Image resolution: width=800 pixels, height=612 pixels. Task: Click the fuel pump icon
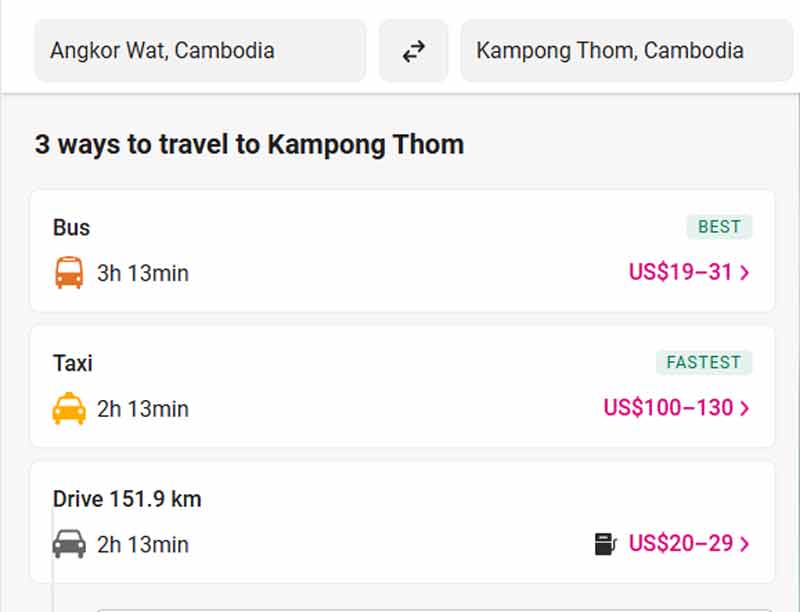point(605,544)
